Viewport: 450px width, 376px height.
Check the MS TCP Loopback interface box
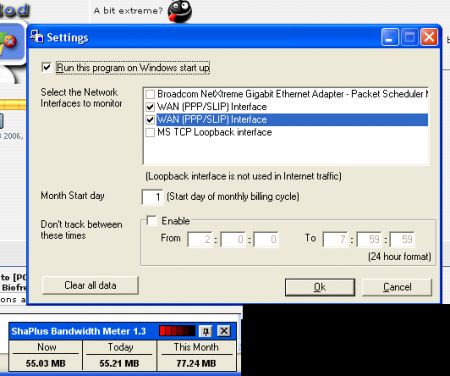(x=150, y=132)
